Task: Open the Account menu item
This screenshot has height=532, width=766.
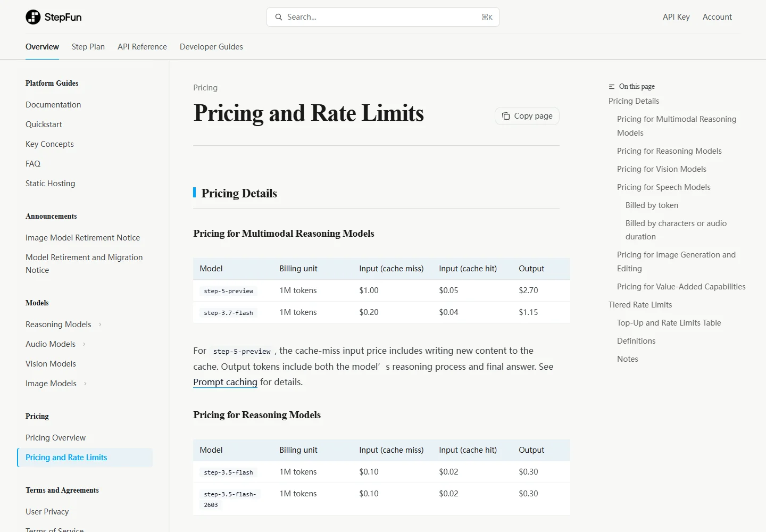Action: click(717, 17)
